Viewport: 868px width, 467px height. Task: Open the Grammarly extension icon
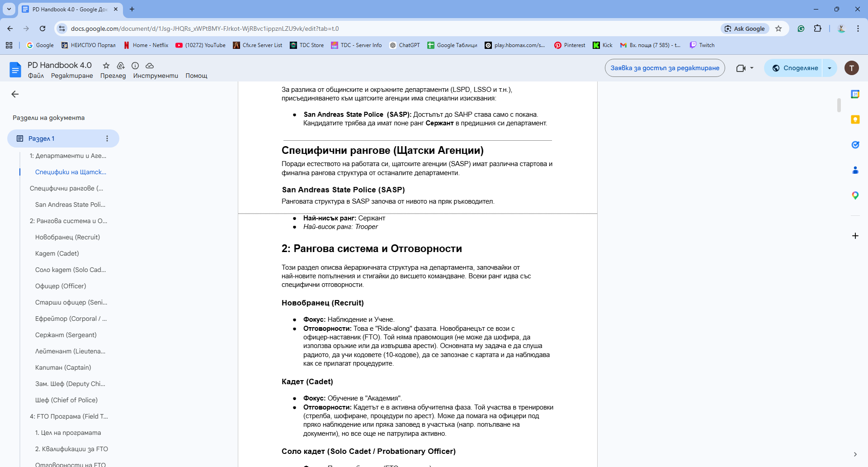click(x=801, y=29)
